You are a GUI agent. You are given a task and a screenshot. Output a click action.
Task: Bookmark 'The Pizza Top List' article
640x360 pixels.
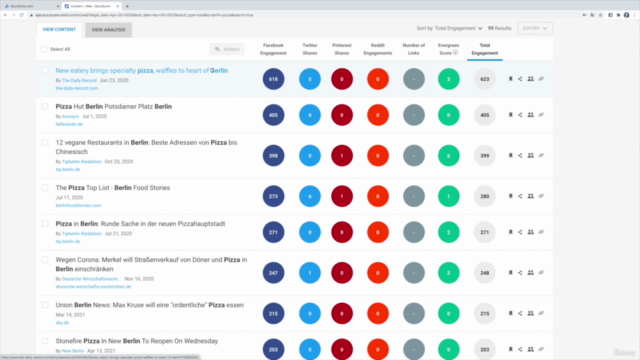(510, 196)
